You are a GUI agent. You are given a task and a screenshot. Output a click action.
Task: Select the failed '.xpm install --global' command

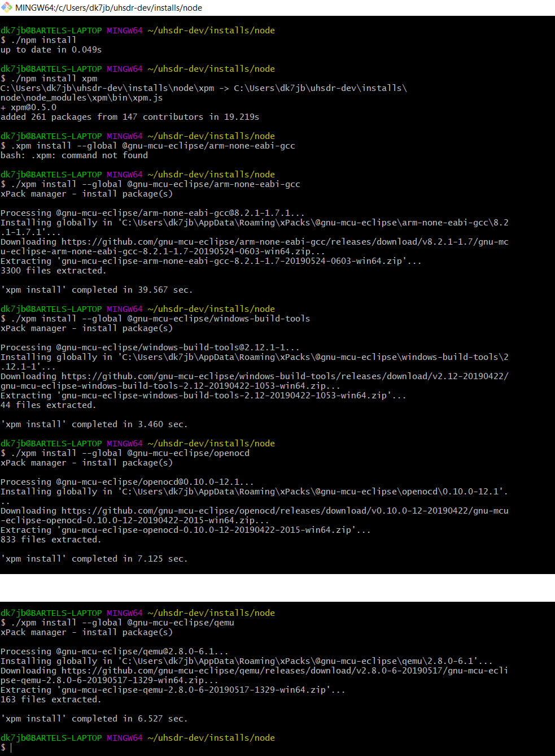pyautogui.click(x=148, y=146)
